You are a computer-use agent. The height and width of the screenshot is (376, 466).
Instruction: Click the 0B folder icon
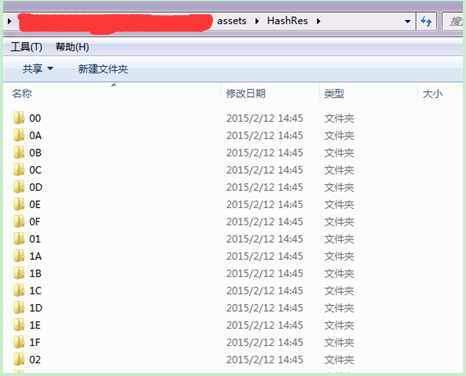[x=19, y=152]
